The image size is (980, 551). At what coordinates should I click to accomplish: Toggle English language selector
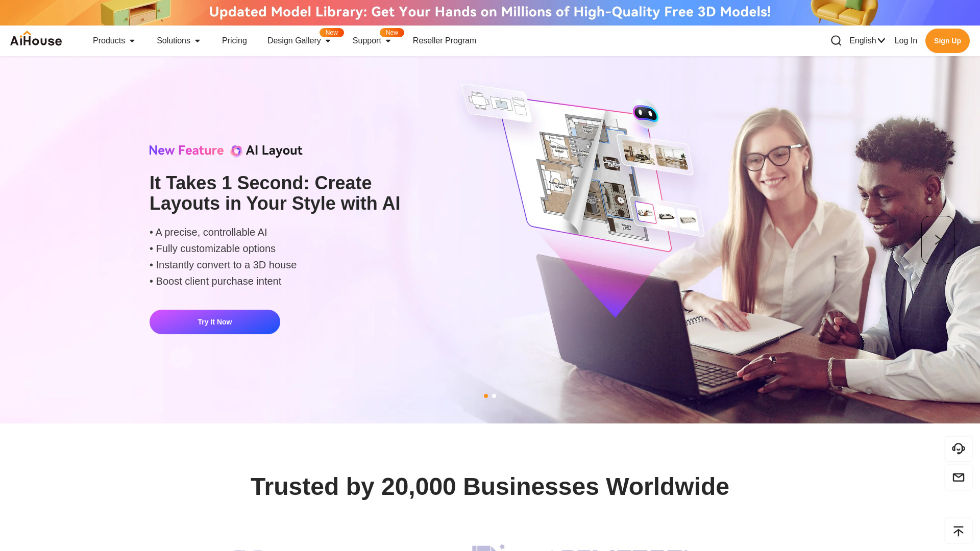867,40
